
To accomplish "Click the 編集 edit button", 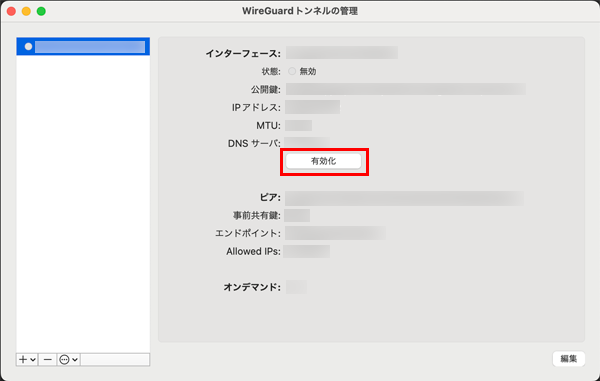I will pyautogui.click(x=569, y=358).
